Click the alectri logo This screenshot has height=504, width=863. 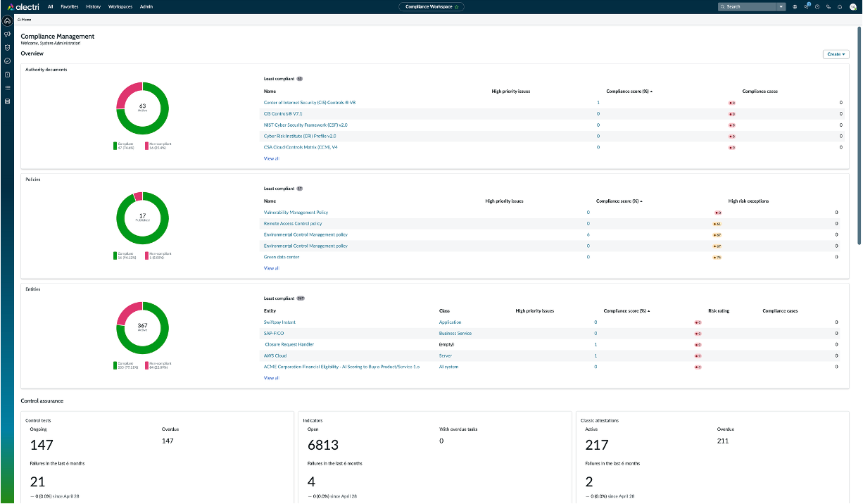click(22, 6)
